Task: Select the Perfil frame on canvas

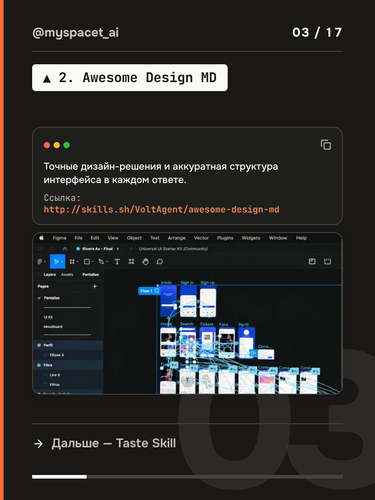Action: [x=247, y=343]
